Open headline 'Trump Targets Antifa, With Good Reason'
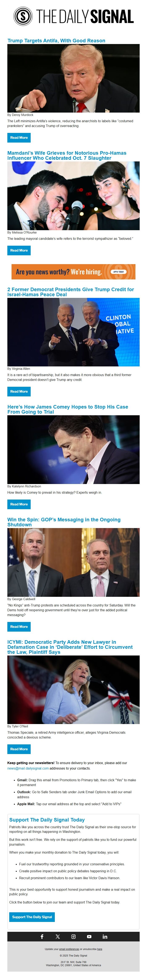 (56, 41)
